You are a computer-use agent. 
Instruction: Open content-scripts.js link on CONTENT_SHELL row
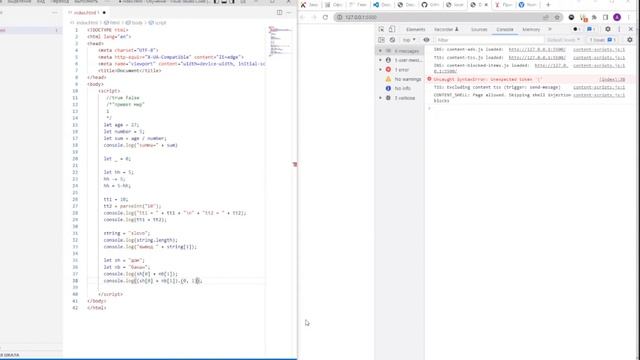599,95
